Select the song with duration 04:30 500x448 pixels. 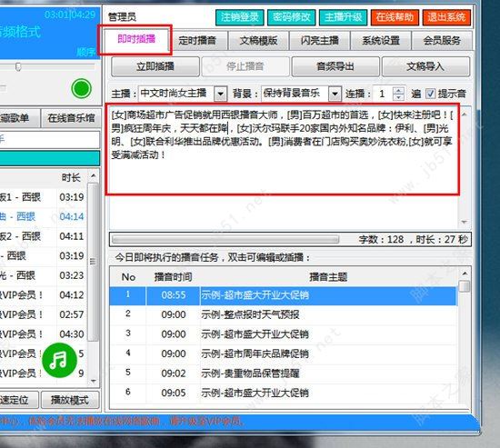pos(44,334)
